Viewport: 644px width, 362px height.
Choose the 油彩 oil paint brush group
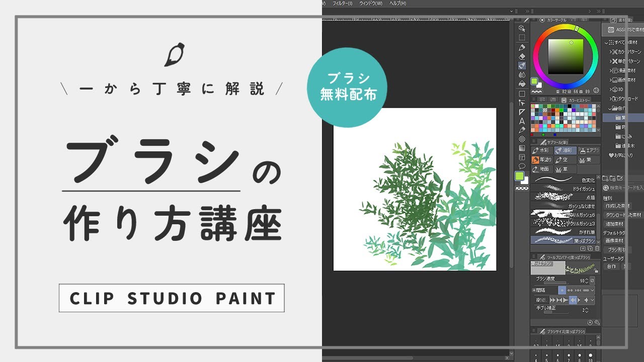565,150
